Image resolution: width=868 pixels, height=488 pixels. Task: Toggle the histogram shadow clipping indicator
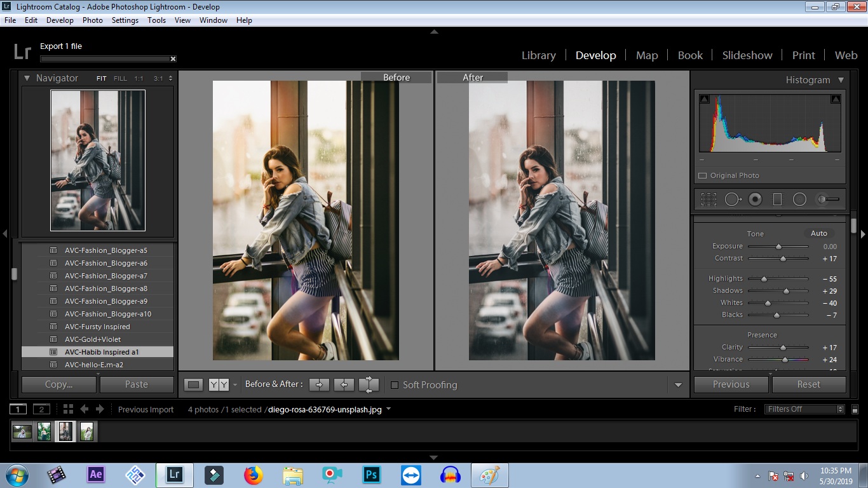[705, 99]
